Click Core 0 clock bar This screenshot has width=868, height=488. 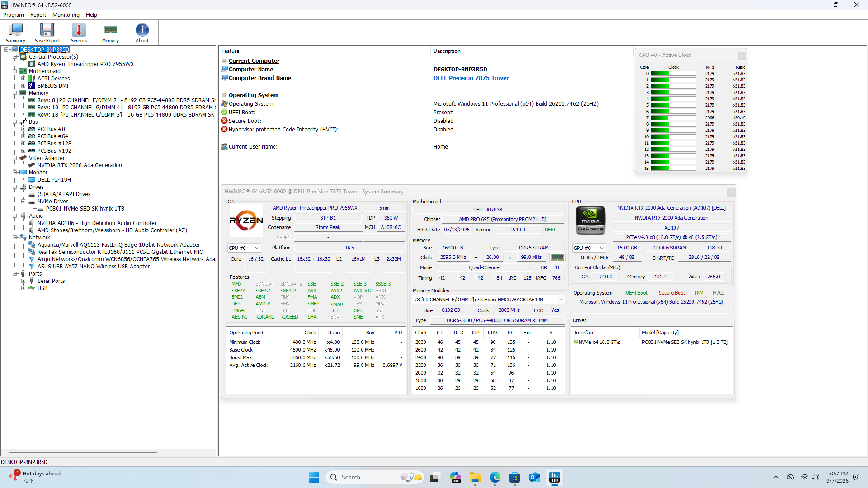(x=673, y=74)
